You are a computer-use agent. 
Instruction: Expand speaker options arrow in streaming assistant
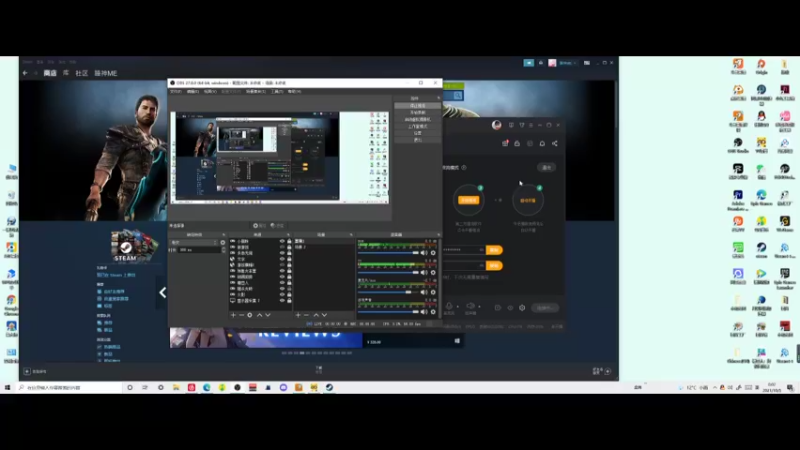click(480, 307)
